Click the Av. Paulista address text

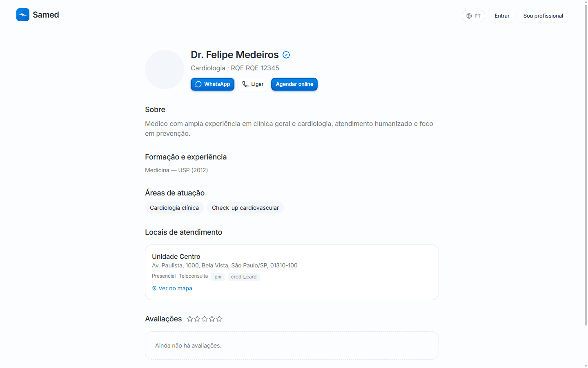click(x=225, y=265)
